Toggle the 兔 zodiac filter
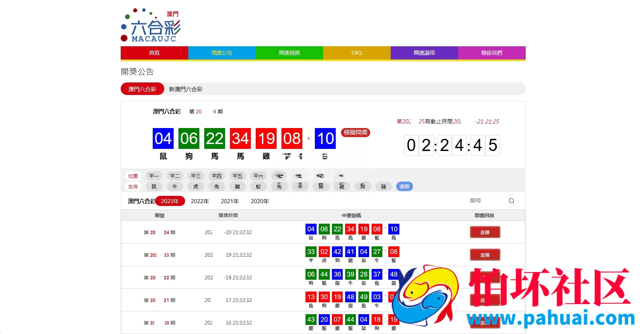 click(216, 186)
